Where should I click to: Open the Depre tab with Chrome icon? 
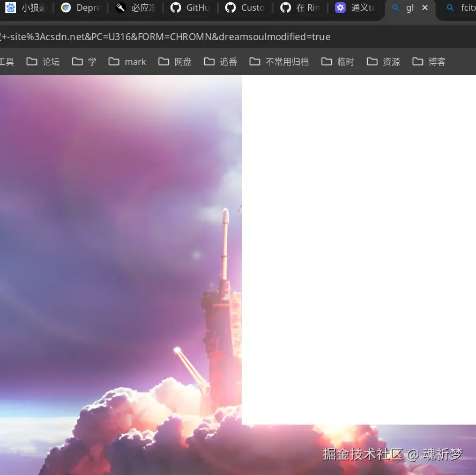[80, 8]
